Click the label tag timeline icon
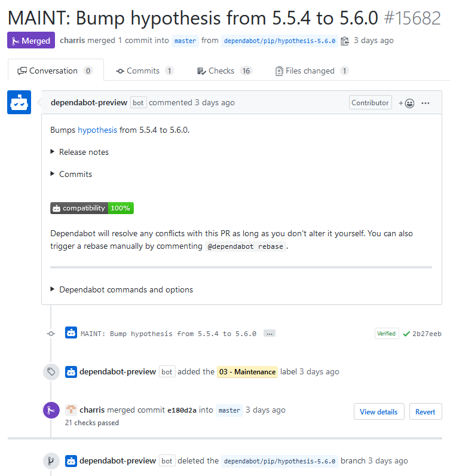The height and width of the screenshot is (476, 450). coord(51,372)
